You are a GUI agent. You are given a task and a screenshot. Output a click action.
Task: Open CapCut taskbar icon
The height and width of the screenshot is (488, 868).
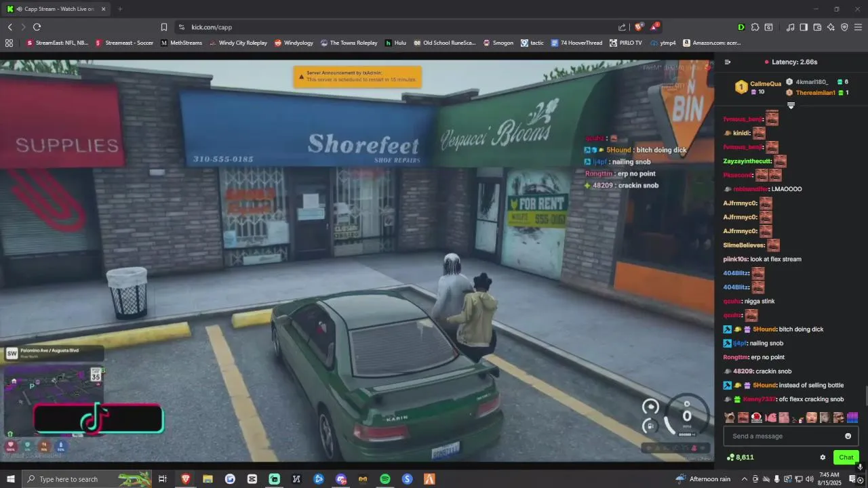[252, 479]
